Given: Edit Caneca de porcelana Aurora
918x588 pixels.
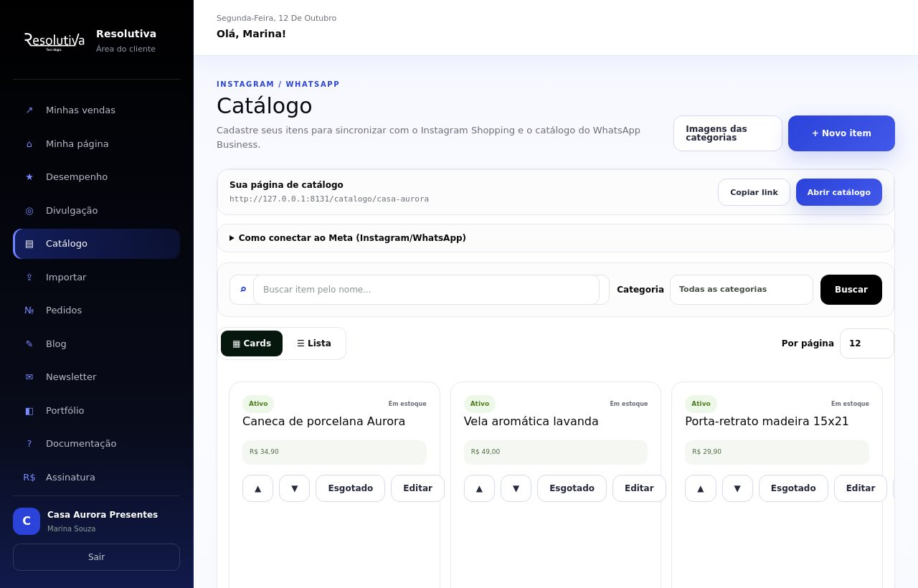Looking at the screenshot, I should tap(417, 488).
